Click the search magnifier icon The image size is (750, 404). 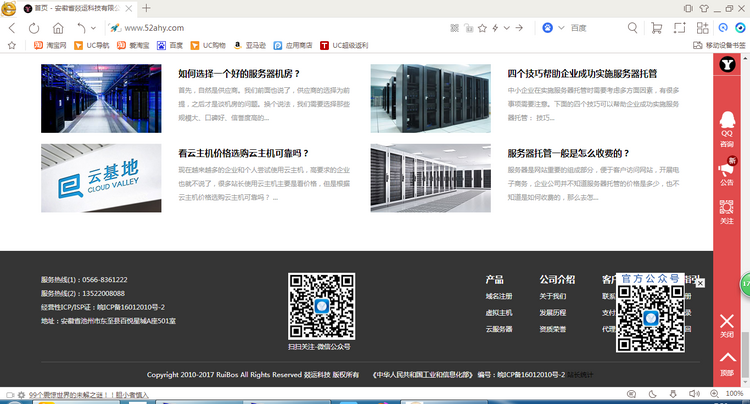[x=632, y=28]
